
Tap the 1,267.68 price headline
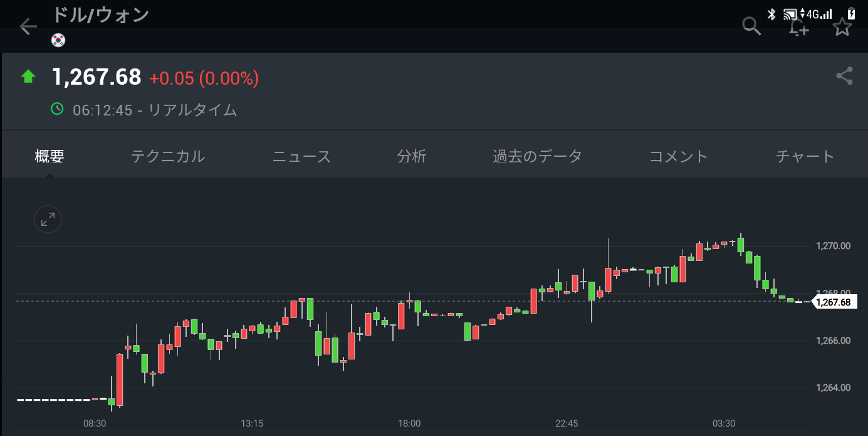tap(97, 77)
